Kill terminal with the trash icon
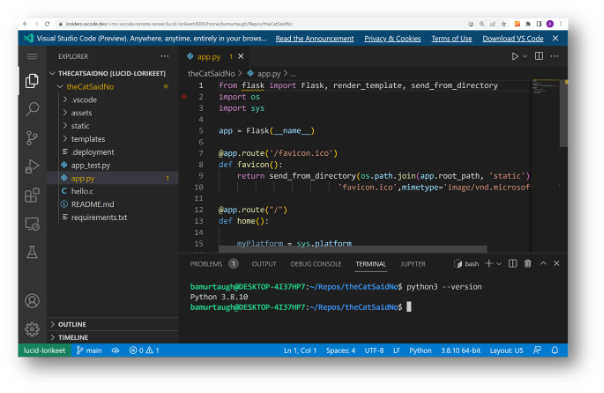This screenshot has height=393, width=604. [528, 264]
